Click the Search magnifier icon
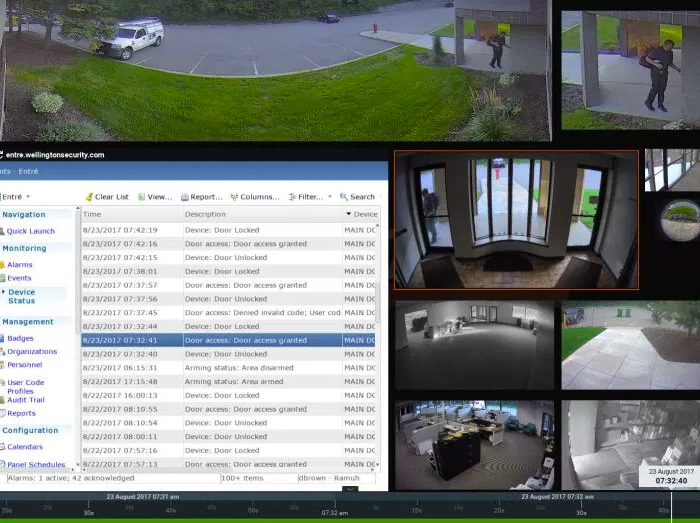 [x=343, y=197]
